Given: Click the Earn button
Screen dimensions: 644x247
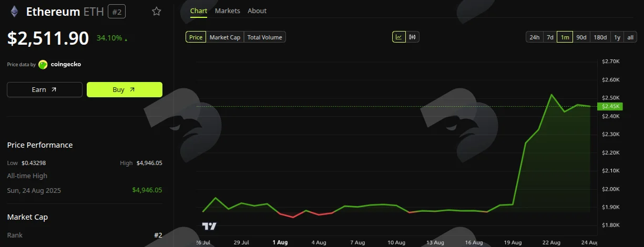Looking at the screenshot, I should click(x=45, y=89).
